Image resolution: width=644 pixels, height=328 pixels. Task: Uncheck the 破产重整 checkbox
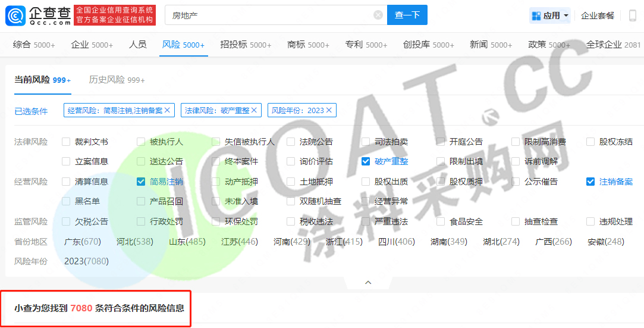[366, 161]
